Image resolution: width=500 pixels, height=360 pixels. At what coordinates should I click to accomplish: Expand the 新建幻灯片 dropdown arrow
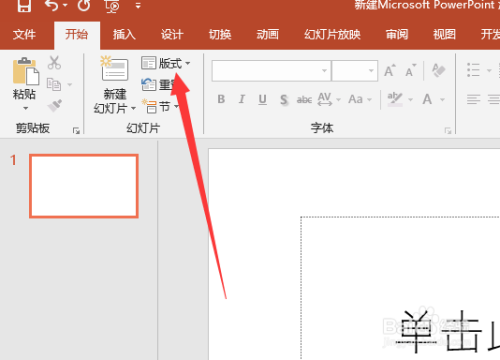[133, 108]
